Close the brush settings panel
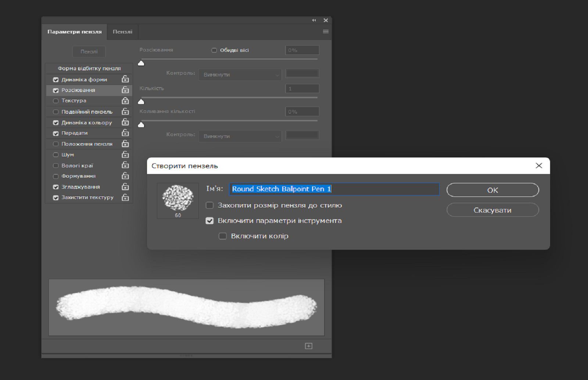Screen dimensions: 588x380 (x=326, y=20)
